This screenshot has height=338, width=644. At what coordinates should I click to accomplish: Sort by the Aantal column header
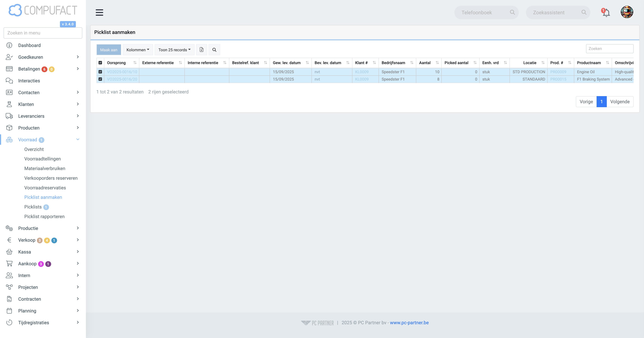(429, 63)
